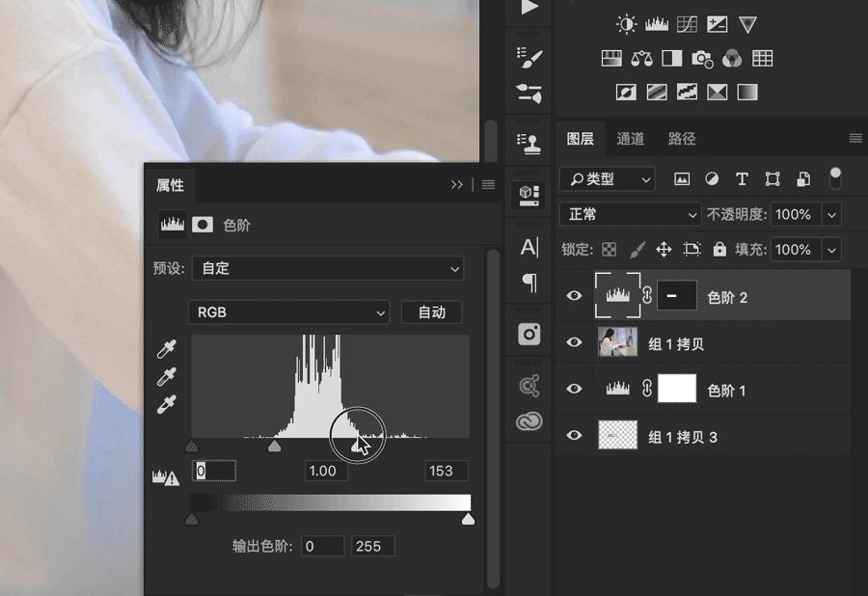
Task: Click the 自动 button in Levels
Action: coord(432,312)
